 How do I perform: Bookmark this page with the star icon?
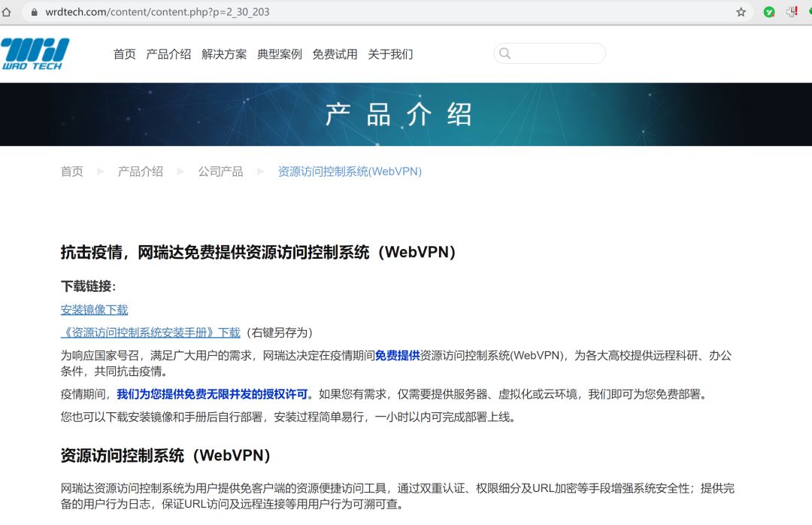pyautogui.click(x=741, y=12)
